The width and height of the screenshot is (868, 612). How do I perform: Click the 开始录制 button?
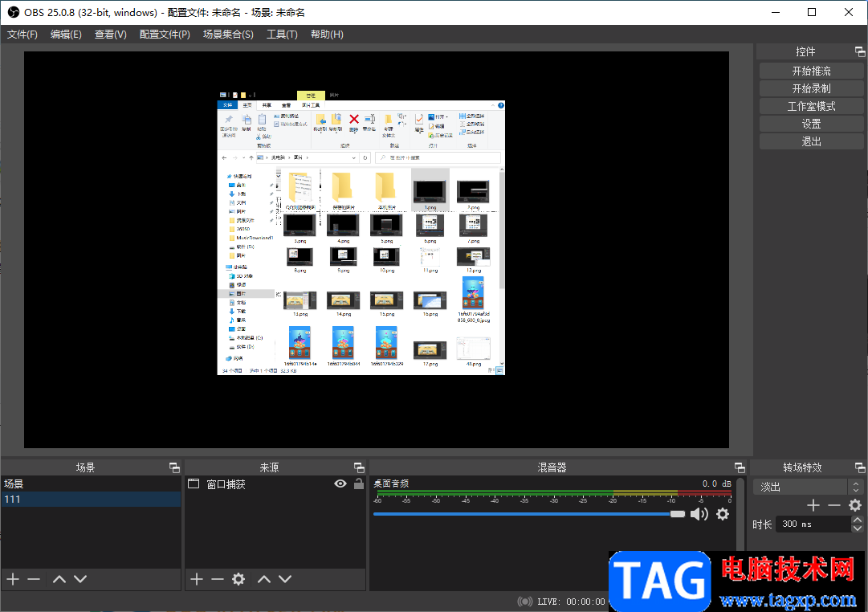[x=811, y=88]
